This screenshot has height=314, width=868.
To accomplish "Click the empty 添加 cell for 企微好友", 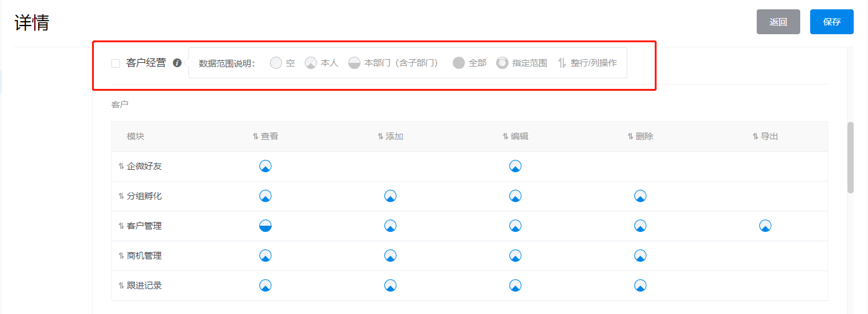I will point(390,166).
